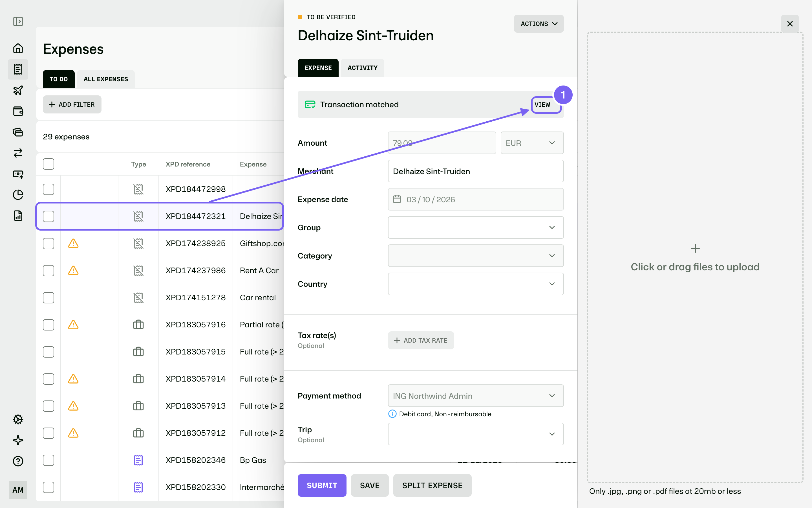Open the Expenses receipt icon in sidebar
This screenshot has height=508, width=812.
(18, 69)
